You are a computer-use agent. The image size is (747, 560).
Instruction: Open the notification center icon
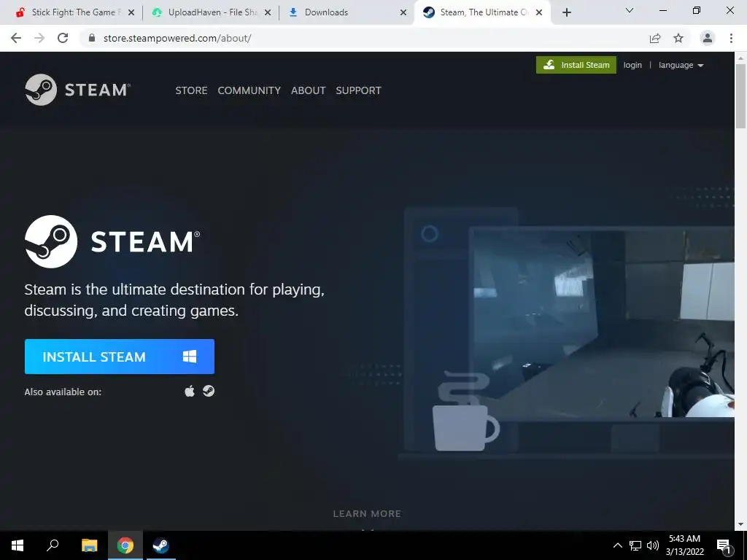(724, 545)
